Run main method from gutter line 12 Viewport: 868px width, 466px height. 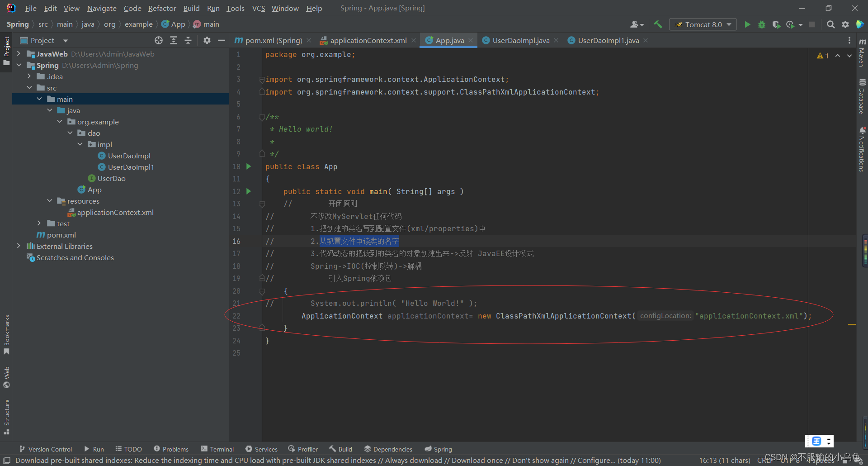249,191
